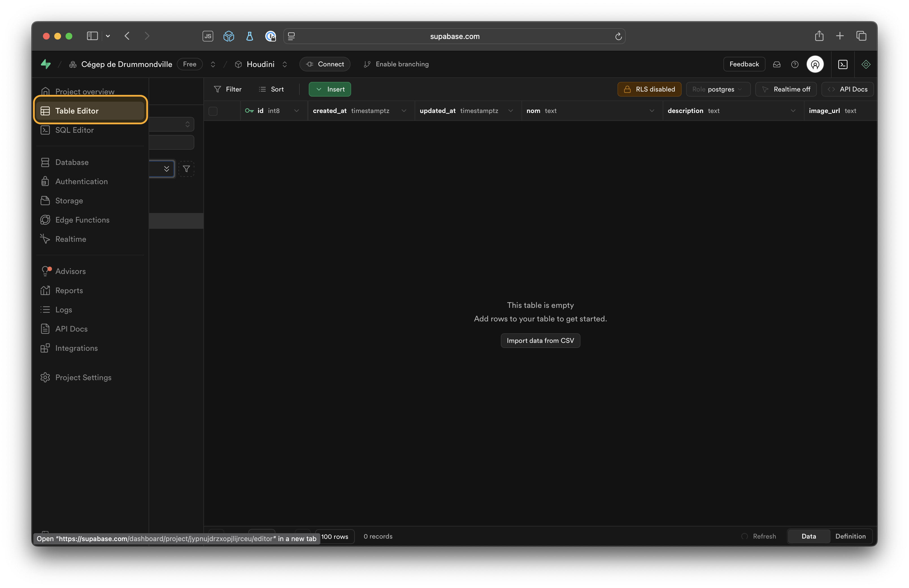Screen dimensions: 909x588
Task: Click the help question mark icon
Action: tap(795, 64)
